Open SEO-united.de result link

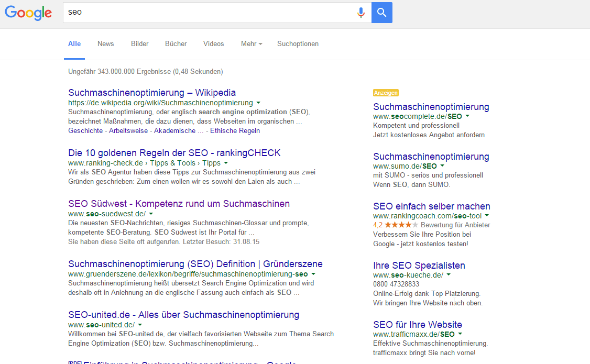183,315
